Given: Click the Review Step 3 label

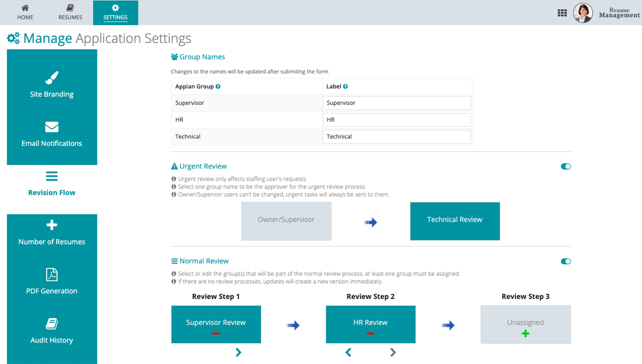Looking at the screenshot, I should tap(526, 297).
